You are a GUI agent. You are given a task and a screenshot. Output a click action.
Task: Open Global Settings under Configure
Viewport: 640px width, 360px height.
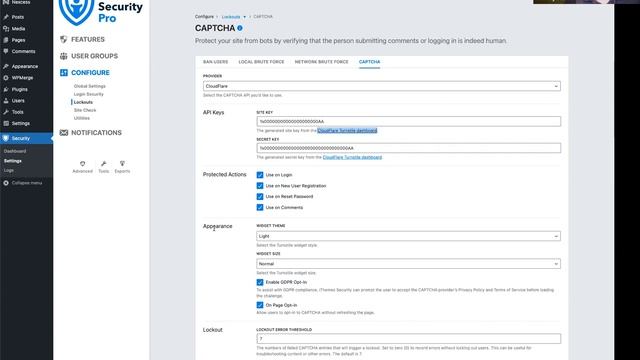tap(89, 86)
